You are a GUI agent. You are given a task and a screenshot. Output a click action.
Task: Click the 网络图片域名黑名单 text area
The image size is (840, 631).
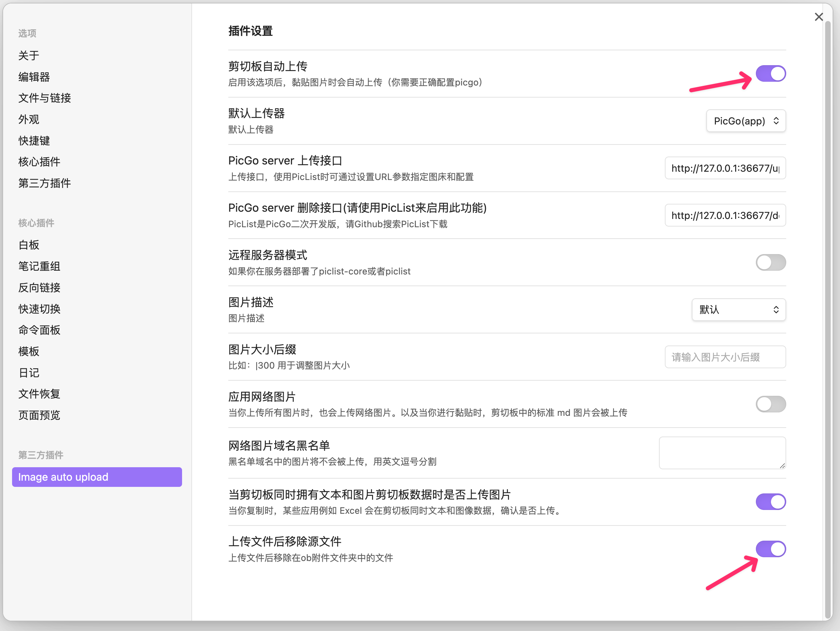click(x=722, y=453)
